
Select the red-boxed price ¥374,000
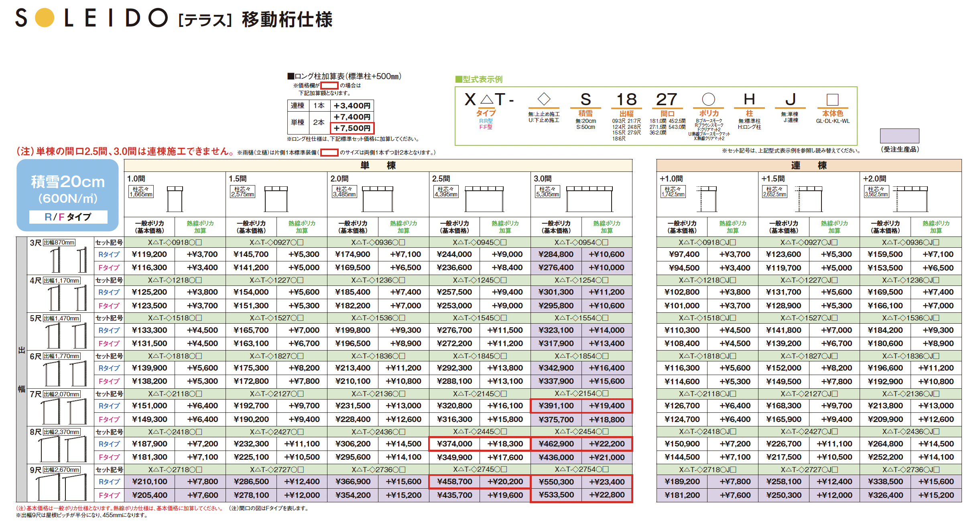click(x=454, y=444)
